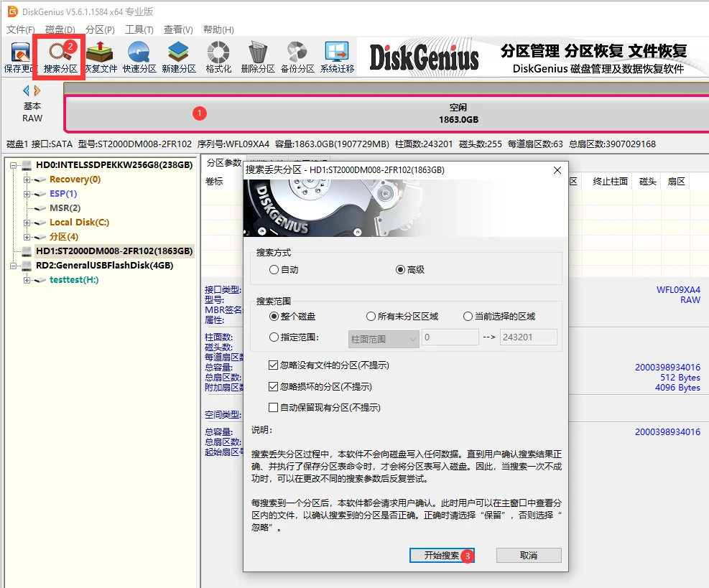
Task: Expand the 分区(4) tree node
Action: pyautogui.click(x=27, y=237)
